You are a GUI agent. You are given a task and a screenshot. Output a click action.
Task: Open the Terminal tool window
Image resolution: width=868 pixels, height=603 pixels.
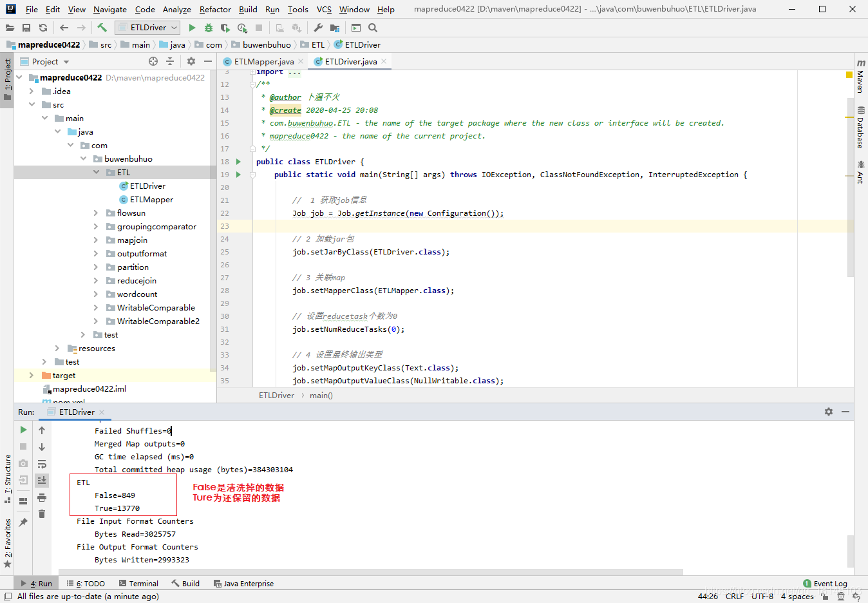(x=138, y=583)
